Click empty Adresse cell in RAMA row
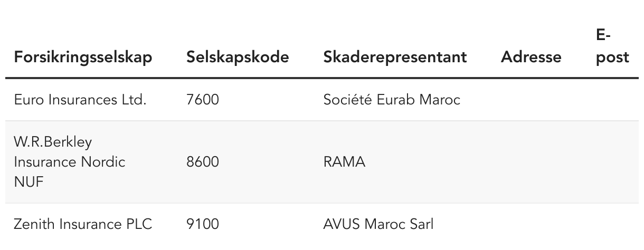The height and width of the screenshot is (250, 644). (531, 162)
